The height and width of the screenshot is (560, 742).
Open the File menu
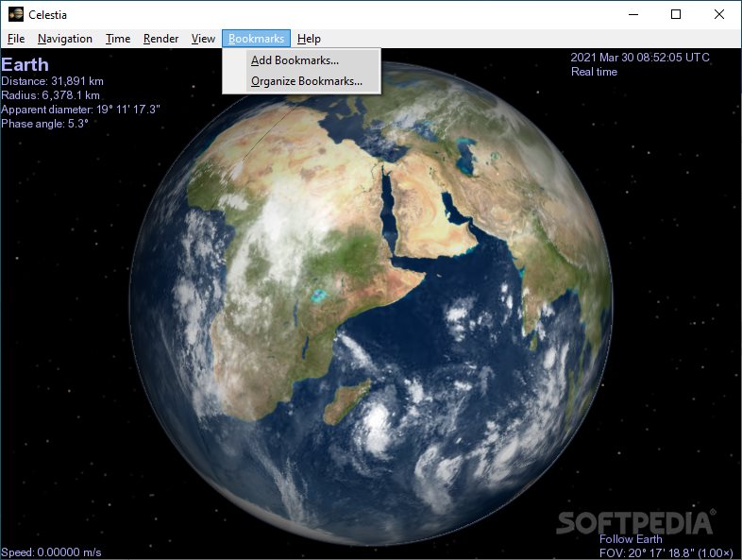[x=16, y=39]
